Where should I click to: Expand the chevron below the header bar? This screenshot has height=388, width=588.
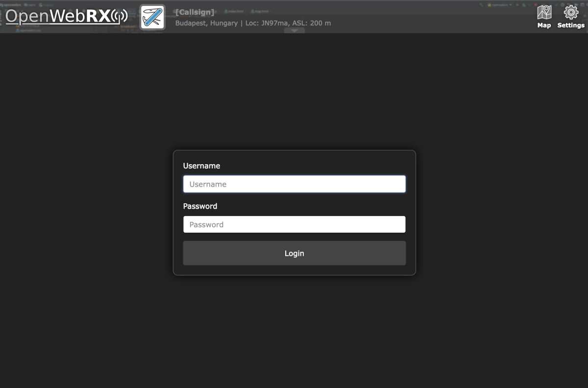click(x=294, y=30)
